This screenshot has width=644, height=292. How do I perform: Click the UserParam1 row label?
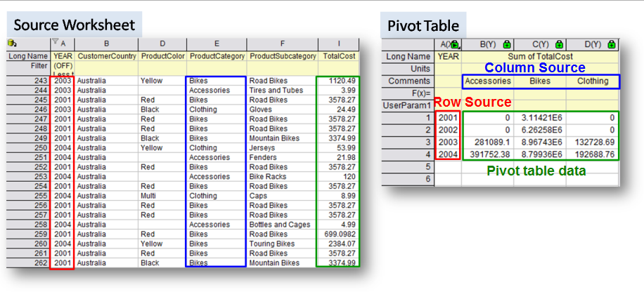coord(408,105)
